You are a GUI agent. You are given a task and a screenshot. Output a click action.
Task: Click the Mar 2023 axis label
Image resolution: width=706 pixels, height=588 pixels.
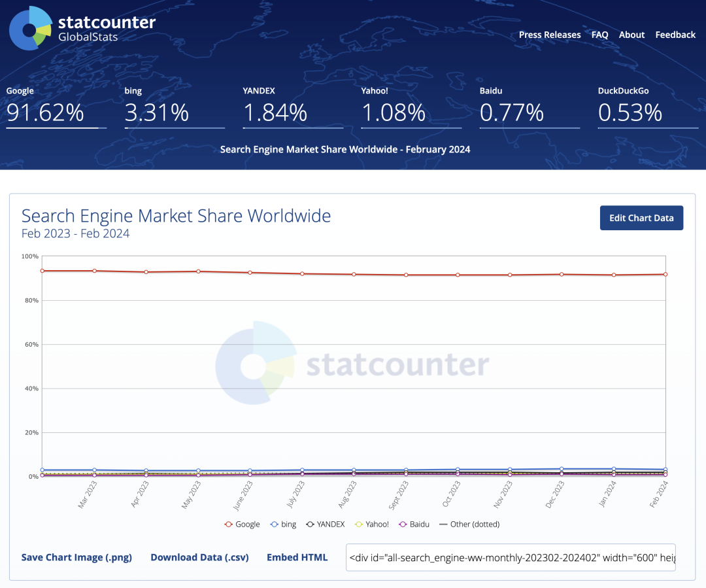point(88,494)
